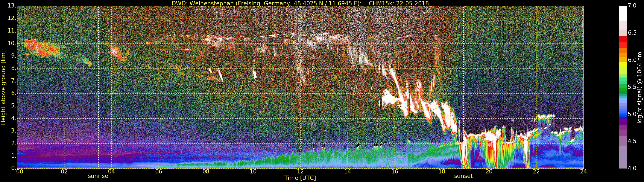644x182 pixels.
Task: Click the sunrise label below the axis
Action: click(x=98, y=176)
